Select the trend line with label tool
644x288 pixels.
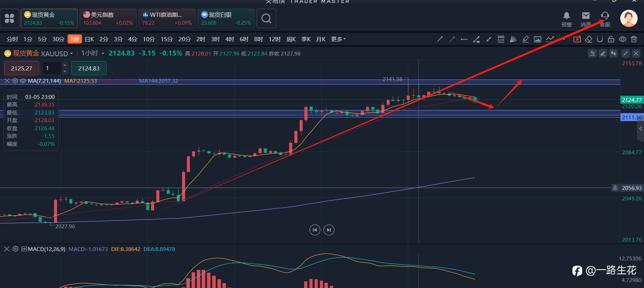(x=477, y=39)
